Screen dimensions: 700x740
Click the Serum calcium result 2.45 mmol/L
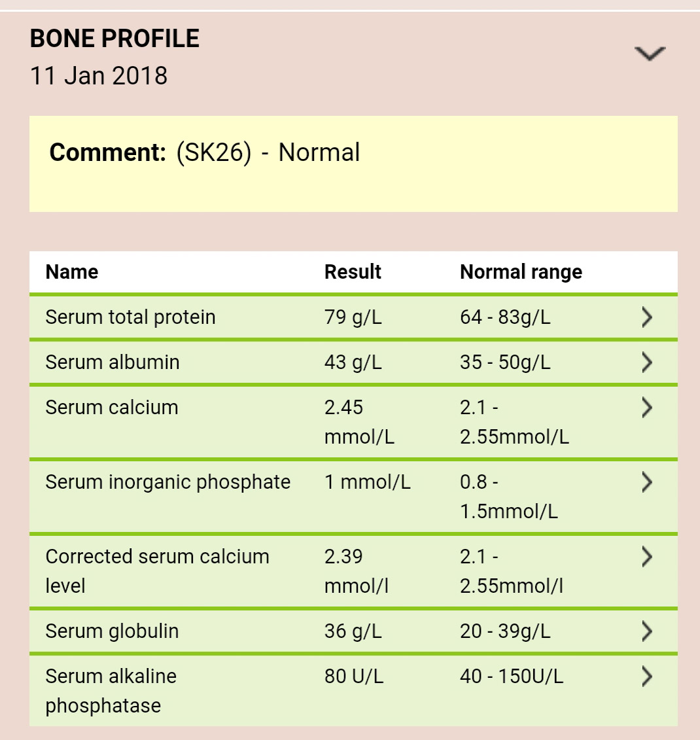pyautogui.click(x=359, y=422)
